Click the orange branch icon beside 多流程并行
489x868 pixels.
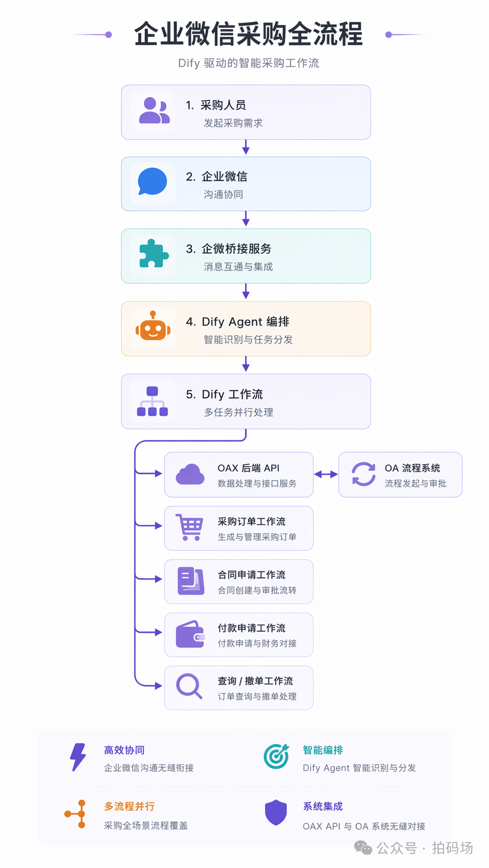pos(75,814)
